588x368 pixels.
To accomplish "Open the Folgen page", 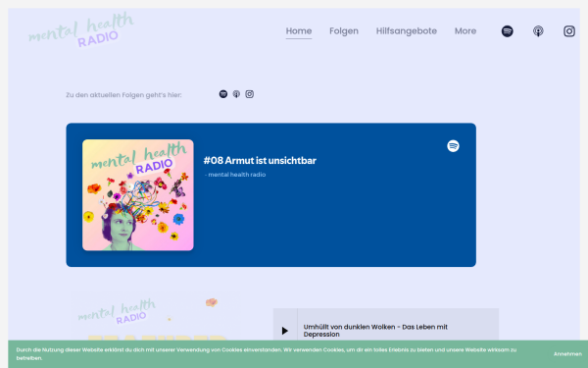I will coord(344,31).
